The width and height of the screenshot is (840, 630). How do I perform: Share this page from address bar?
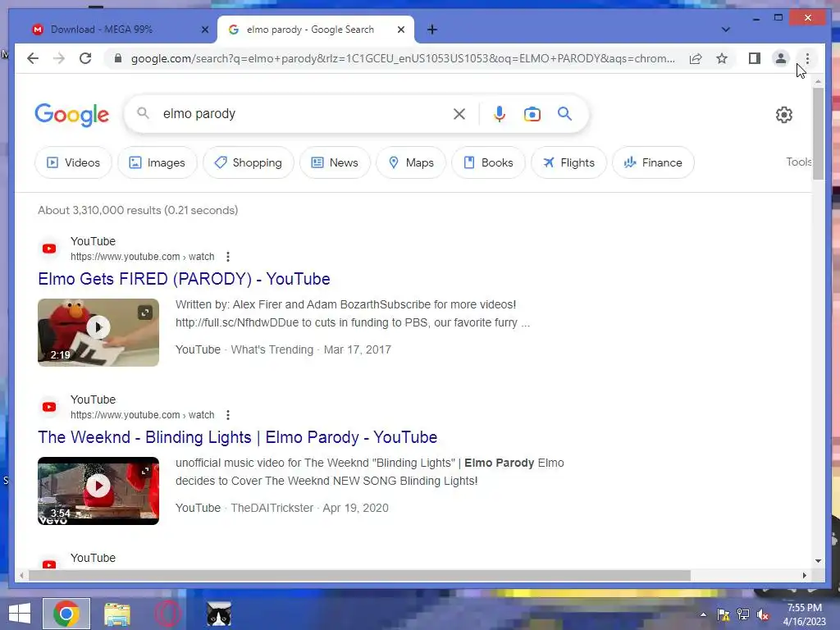[696, 58]
